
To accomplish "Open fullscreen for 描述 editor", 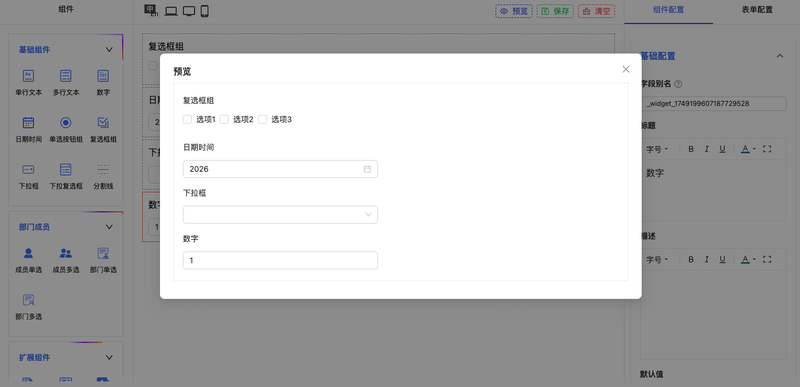I will point(767,260).
